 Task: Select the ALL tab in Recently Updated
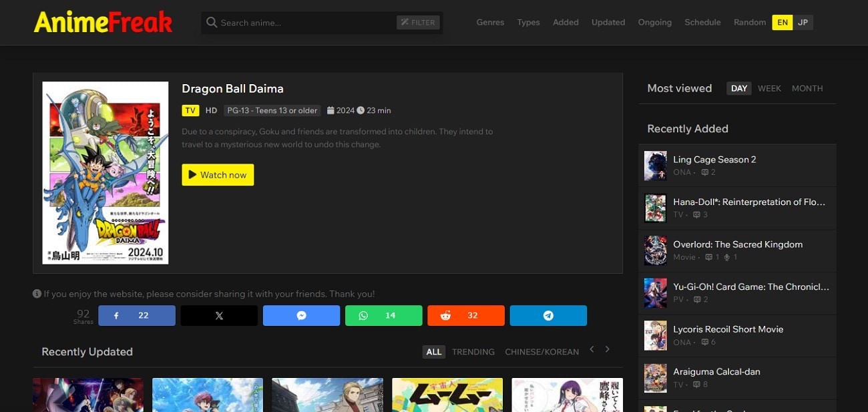pos(434,352)
